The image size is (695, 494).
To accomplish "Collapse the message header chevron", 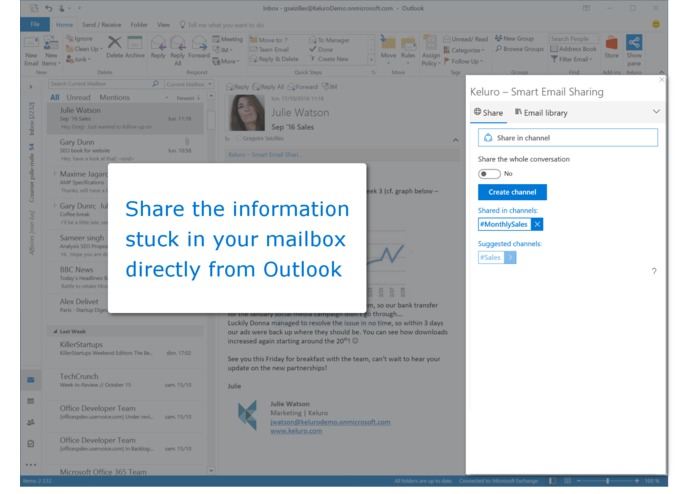I will 456,140.
